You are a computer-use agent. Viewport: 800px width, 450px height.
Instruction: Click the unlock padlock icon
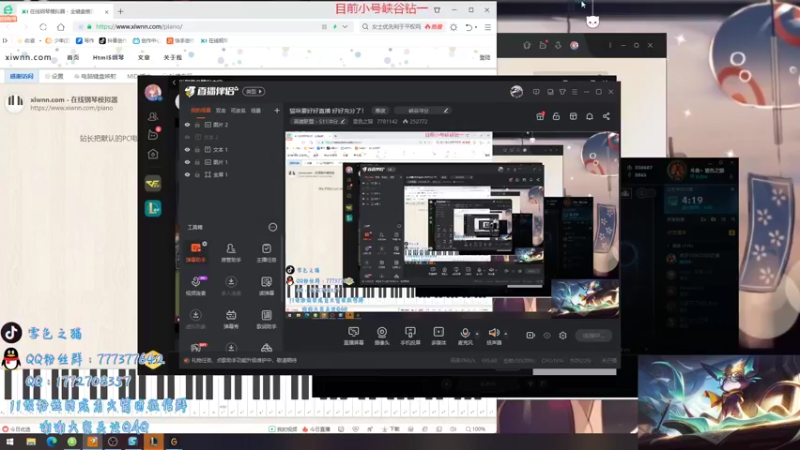click(556, 116)
